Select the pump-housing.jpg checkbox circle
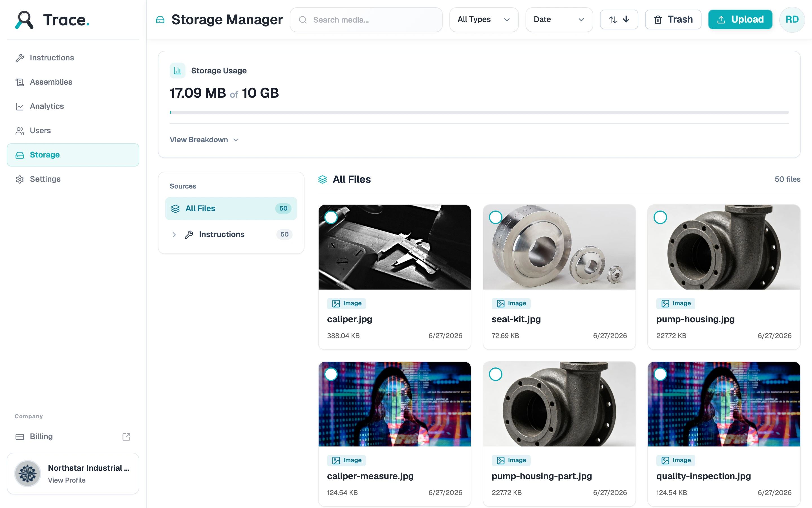Image resolution: width=812 pixels, height=508 pixels. [660, 217]
